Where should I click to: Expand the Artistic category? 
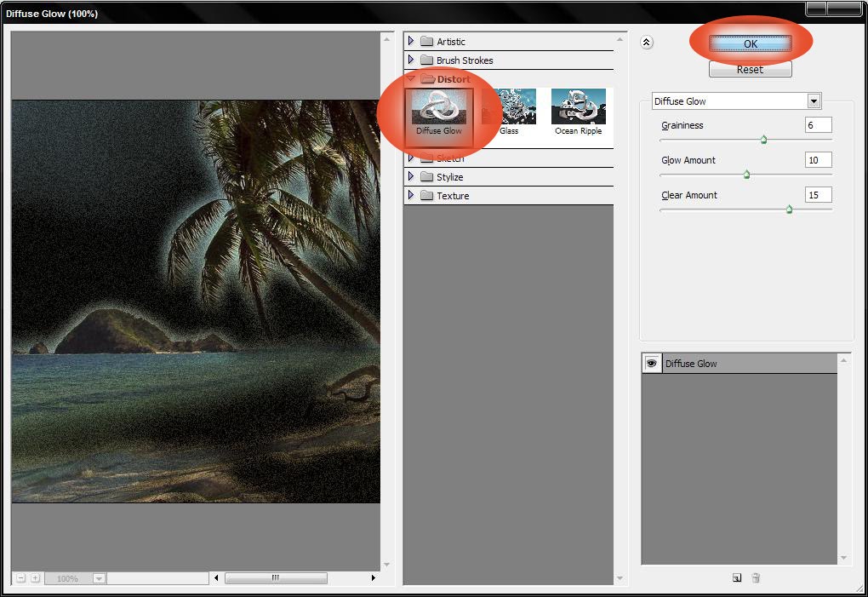pyautogui.click(x=412, y=41)
